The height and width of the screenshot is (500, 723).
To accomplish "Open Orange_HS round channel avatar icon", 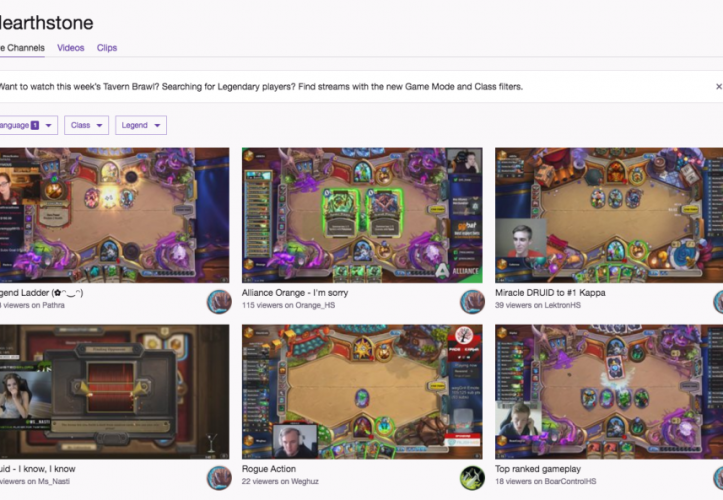I will (x=472, y=302).
